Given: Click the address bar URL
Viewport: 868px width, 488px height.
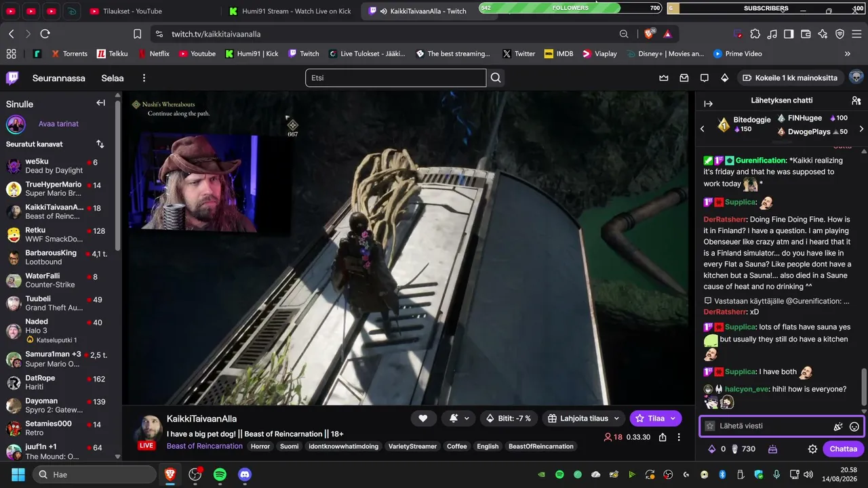Looking at the screenshot, I should tap(216, 34).
